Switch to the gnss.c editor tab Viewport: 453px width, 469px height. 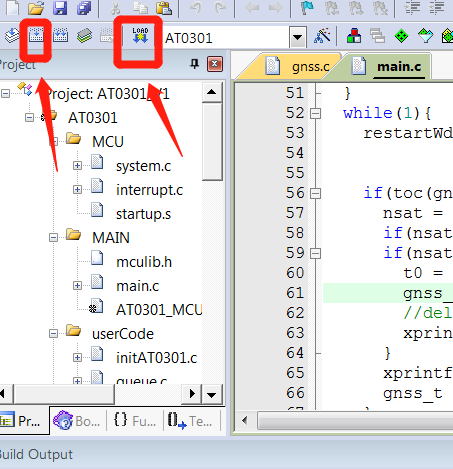(297, 66)
